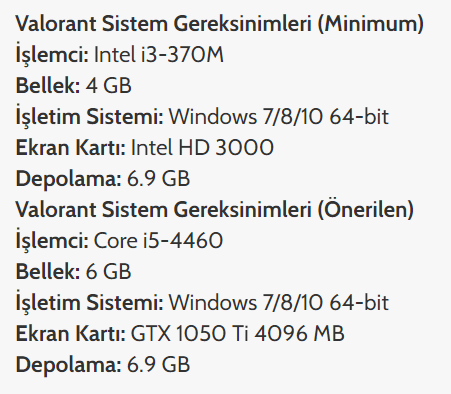Click the Önerilen requirements heading

(x=215, y=210)
